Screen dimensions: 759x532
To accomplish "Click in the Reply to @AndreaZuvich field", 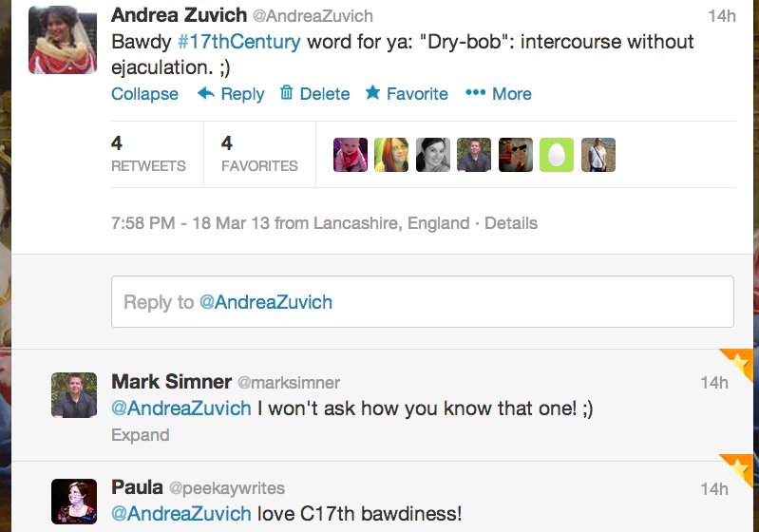I will [422, 302].
